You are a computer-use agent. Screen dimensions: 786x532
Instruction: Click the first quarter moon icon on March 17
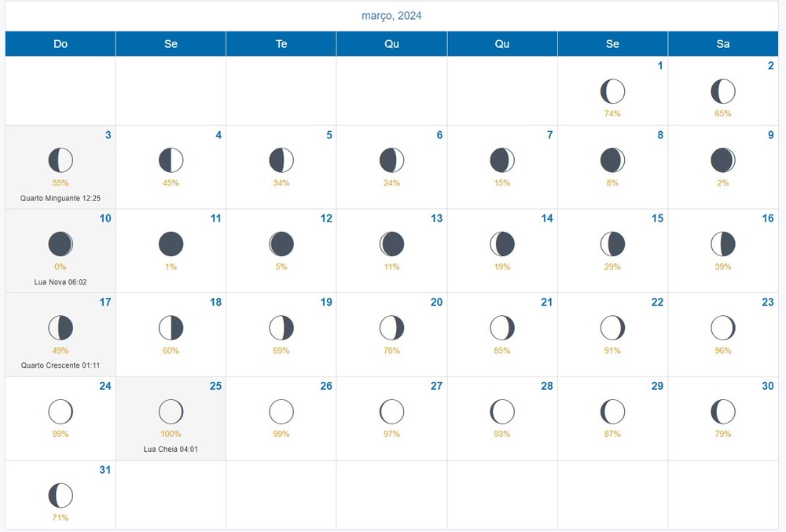(x=61, y=327)
